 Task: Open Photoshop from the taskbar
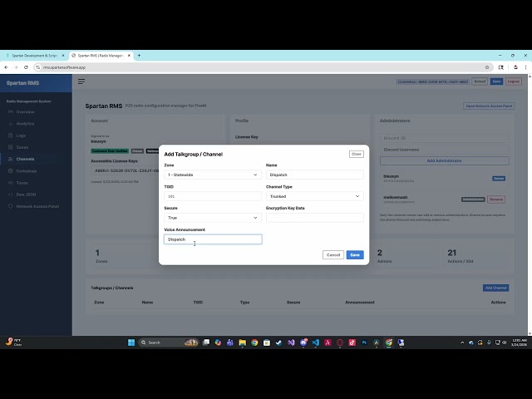coord(364,342)
